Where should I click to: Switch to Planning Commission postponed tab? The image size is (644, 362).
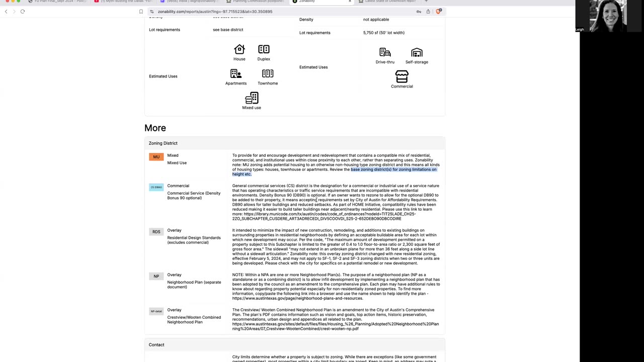256,2
